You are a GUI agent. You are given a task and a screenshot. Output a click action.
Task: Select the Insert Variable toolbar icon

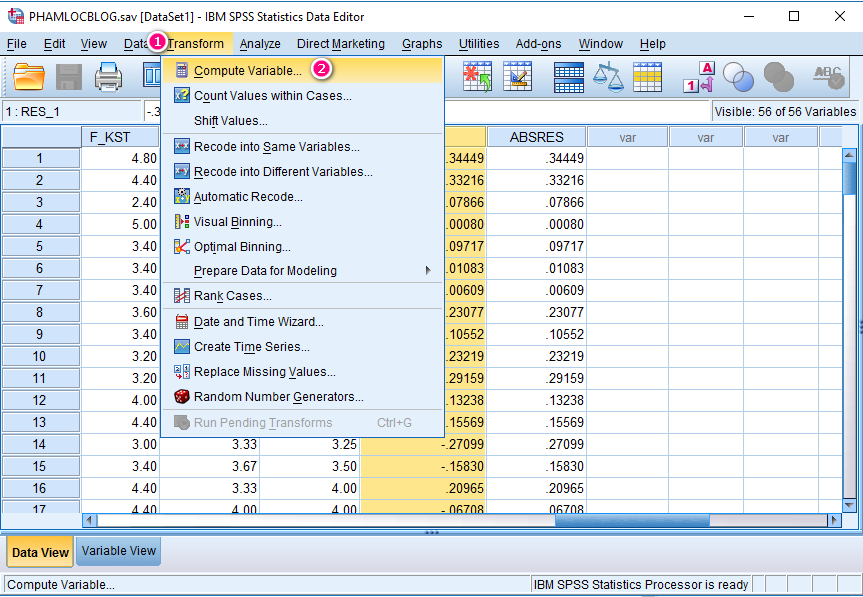(517, 76)
